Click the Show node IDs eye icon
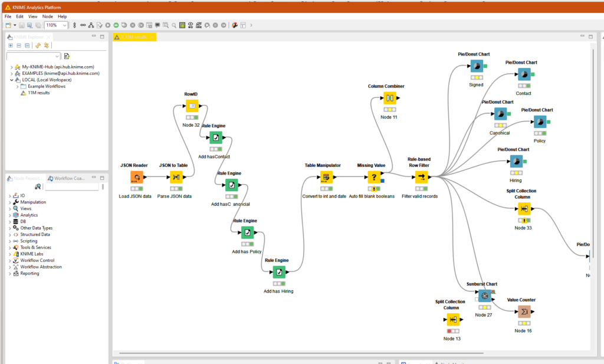604x364 pixels. pyautogui.click(x=191, y=25)
